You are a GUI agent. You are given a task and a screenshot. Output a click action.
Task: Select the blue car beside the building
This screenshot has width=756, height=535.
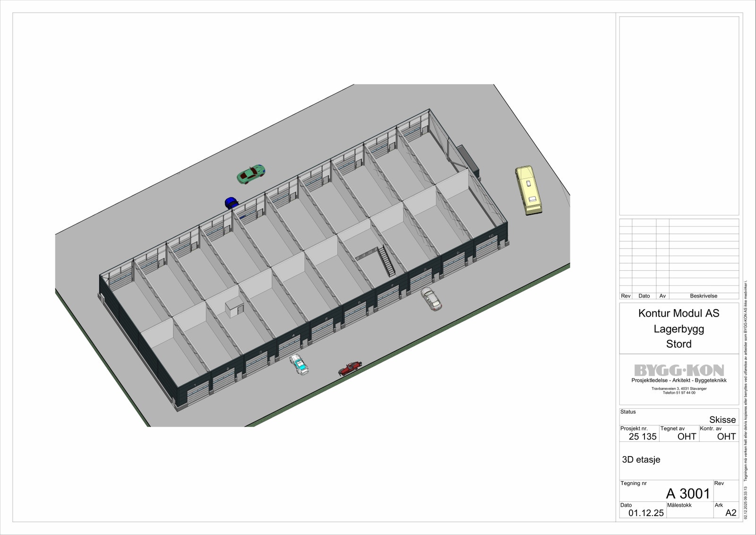coord(231,202)
